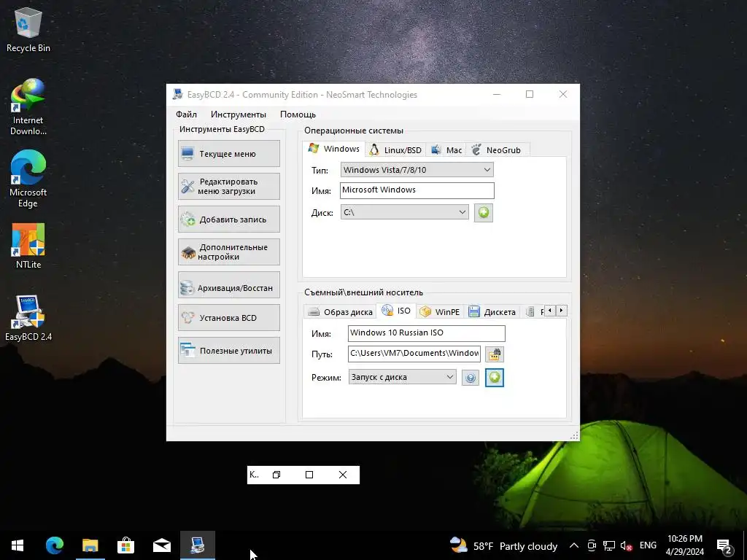The width and height of the screenshot is (747, 560).
Task: Open Recycle Bin desktop icon
Action: point(28,29)
